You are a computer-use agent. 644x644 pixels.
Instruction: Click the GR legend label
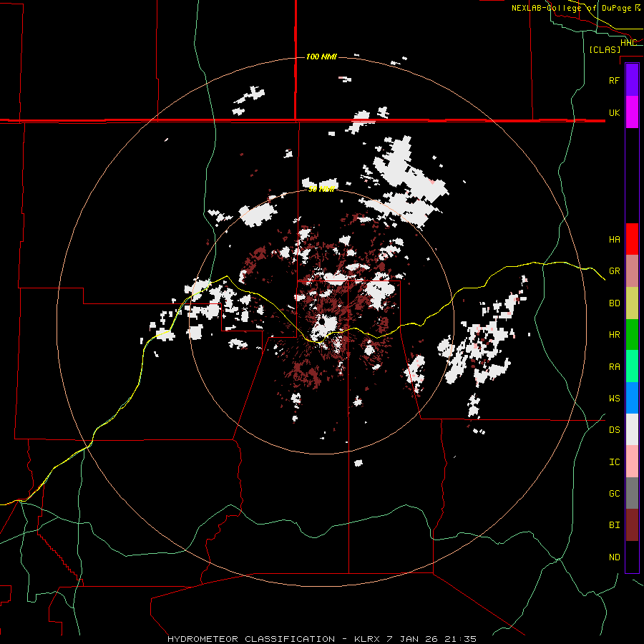[615, 271]
